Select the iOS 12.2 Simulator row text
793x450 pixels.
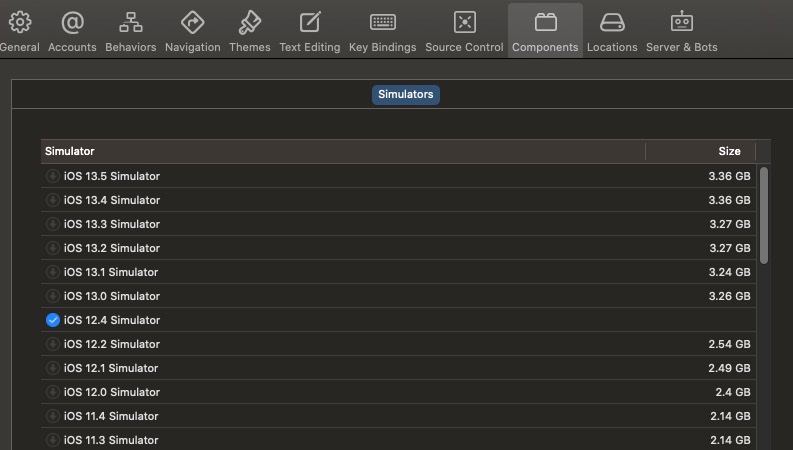pyautogui.click(x=112, y=344)
